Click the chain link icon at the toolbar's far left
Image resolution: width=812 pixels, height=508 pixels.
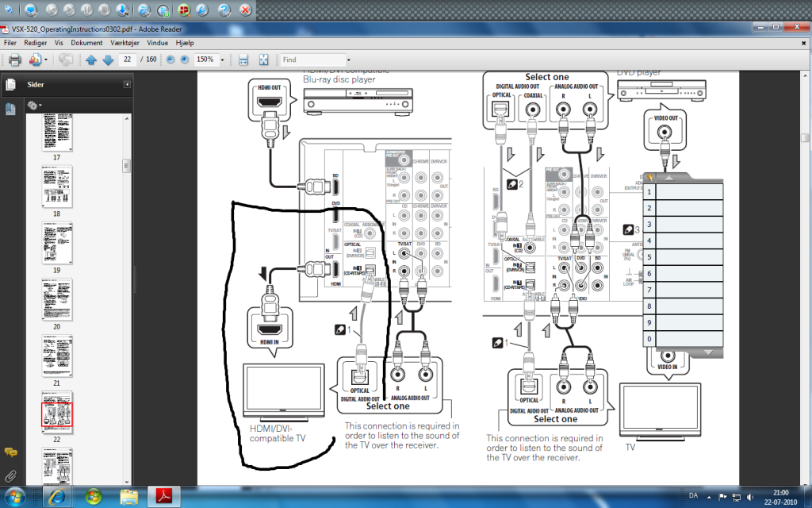click(9, 10)
